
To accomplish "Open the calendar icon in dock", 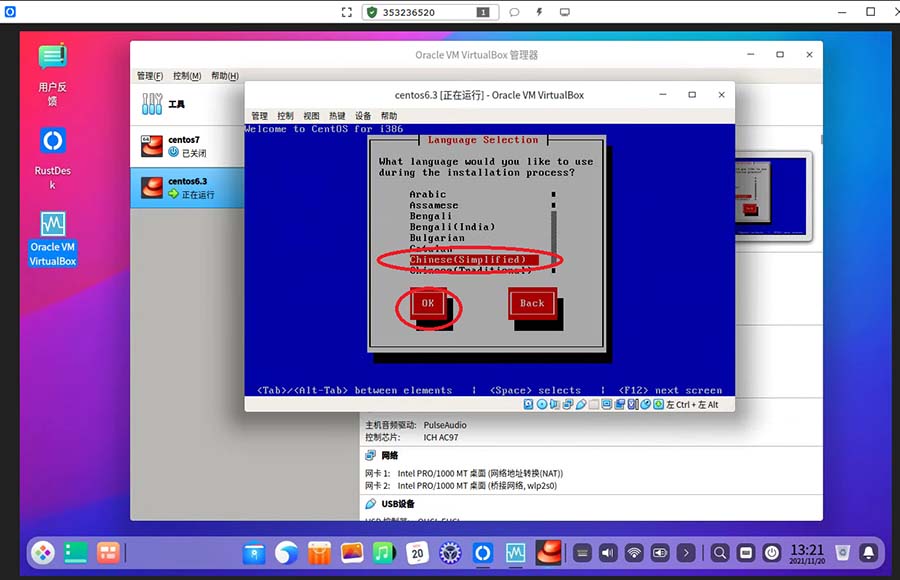I will coord(417,553).
